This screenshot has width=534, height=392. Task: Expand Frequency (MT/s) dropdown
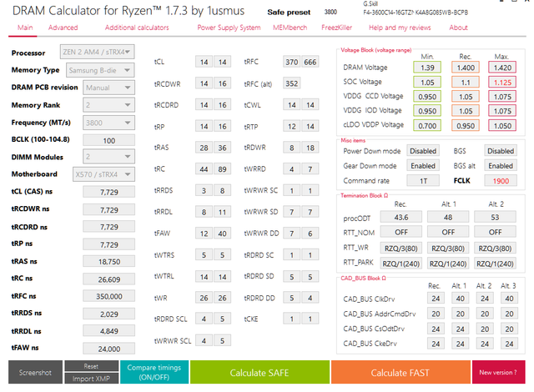point(108,123)
